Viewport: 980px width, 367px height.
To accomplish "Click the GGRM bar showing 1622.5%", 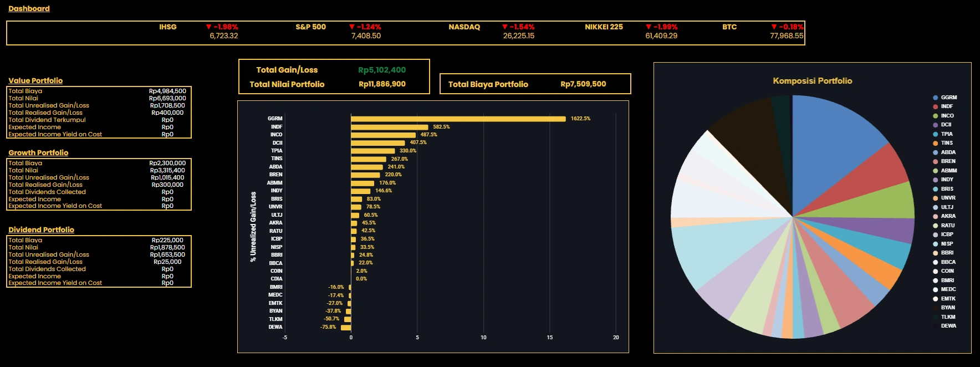I will 458,119.
